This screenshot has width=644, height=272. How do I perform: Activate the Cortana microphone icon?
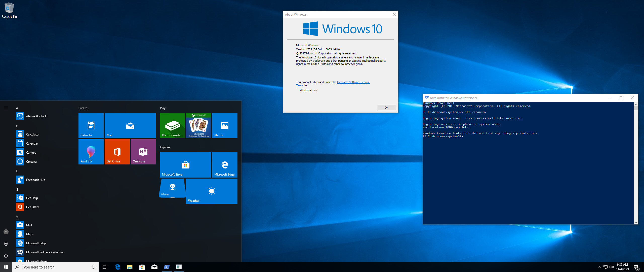tap(93, 267)
